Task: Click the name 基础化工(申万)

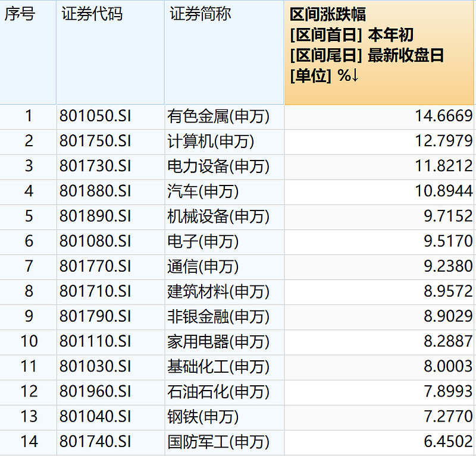Action: coord(218,367)
